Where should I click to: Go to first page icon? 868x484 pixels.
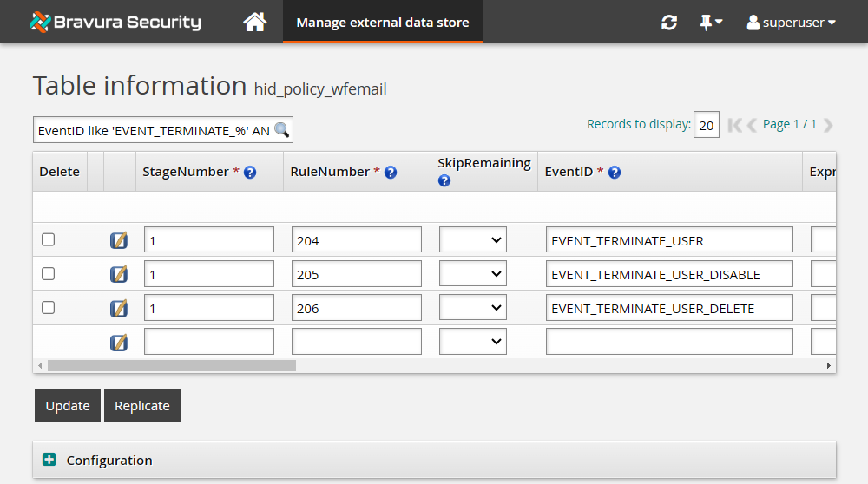pos(734,125)
